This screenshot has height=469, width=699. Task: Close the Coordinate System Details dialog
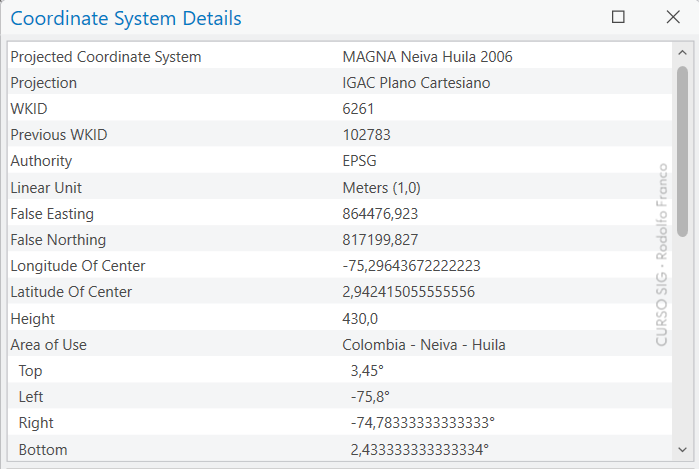[x=672, y=17]
